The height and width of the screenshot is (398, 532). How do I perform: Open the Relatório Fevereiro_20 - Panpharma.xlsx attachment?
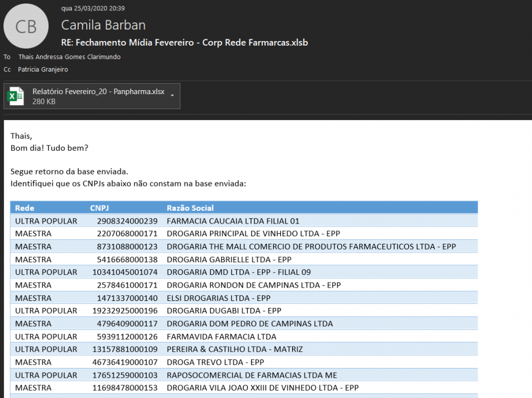pos(98,92)
